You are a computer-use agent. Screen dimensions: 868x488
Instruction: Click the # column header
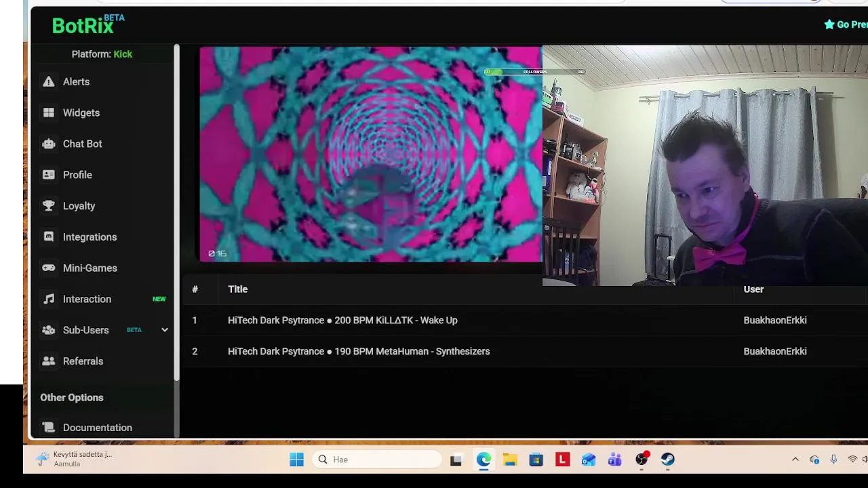tap(195, 289)
